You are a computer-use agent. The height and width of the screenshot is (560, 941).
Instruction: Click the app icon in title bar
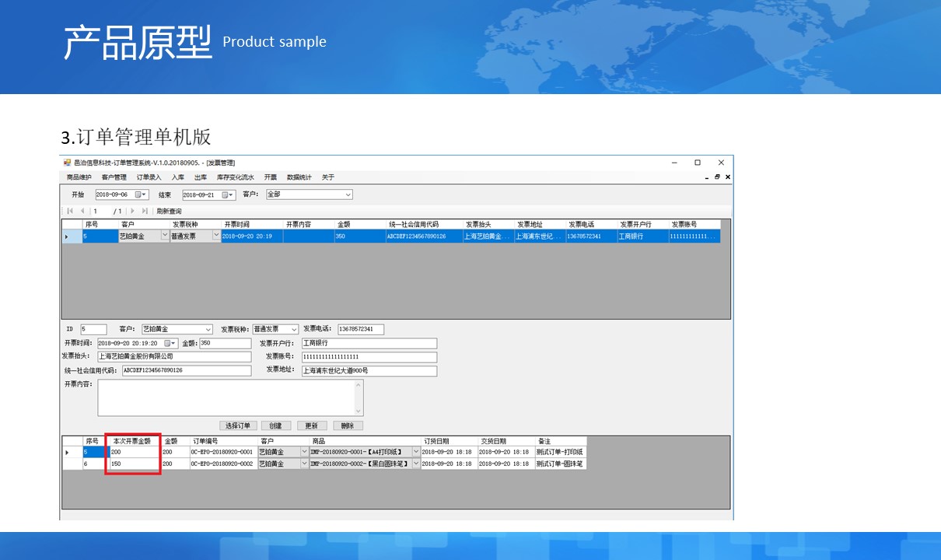click(x=67, y=163)
